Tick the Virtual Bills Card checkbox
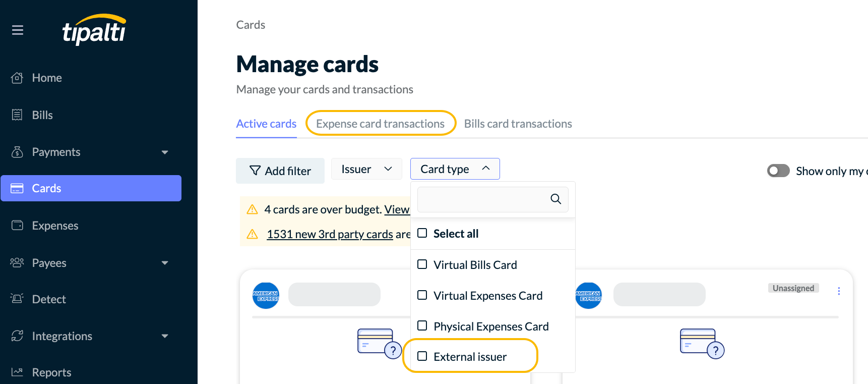Image resolution: width=868 pixels, height=384 pixels. click(422, 264)
